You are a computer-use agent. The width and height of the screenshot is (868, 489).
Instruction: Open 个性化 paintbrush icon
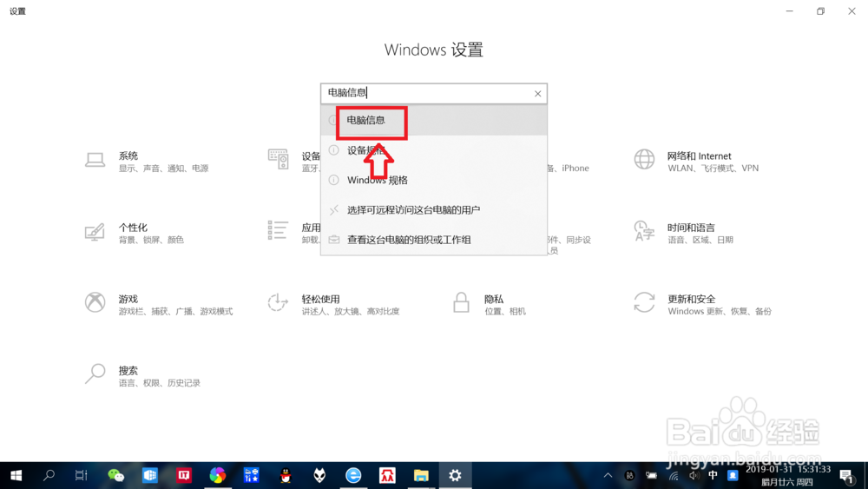tap(95, 232)
